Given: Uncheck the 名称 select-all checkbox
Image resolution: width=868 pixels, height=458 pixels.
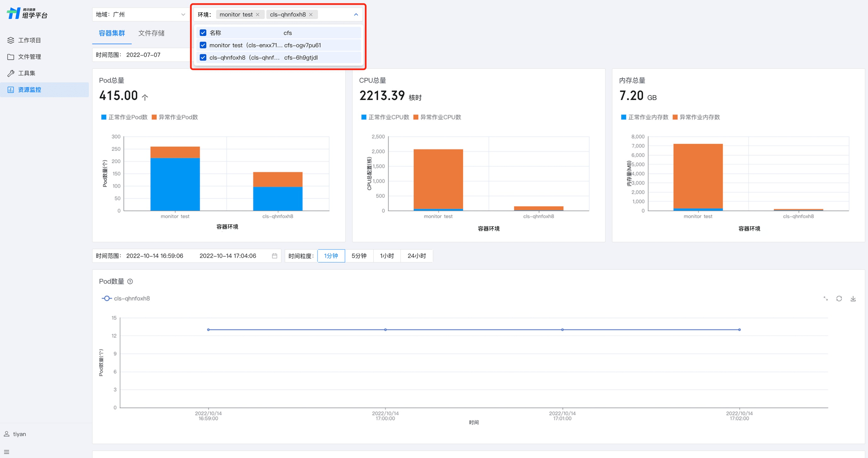Looking at the screenshot, I should pyautogui.click(x=203, y=33).
